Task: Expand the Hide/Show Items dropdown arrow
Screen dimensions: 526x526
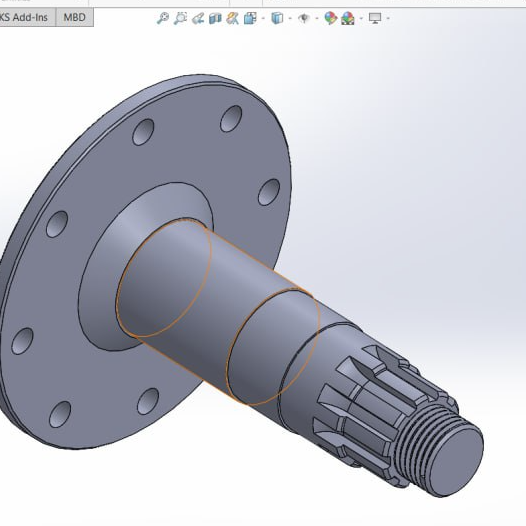Action: (x=317, y=18)
